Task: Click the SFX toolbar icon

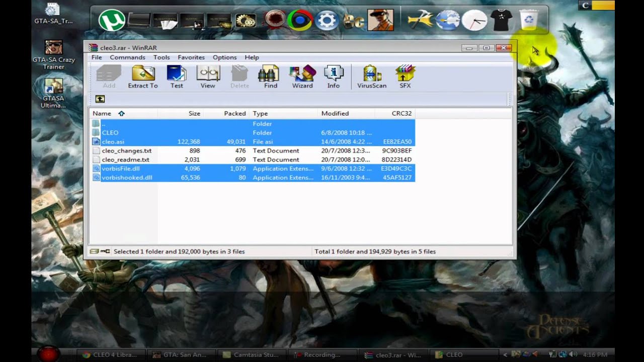Action: pyautogui.click(x=405, y=77)
